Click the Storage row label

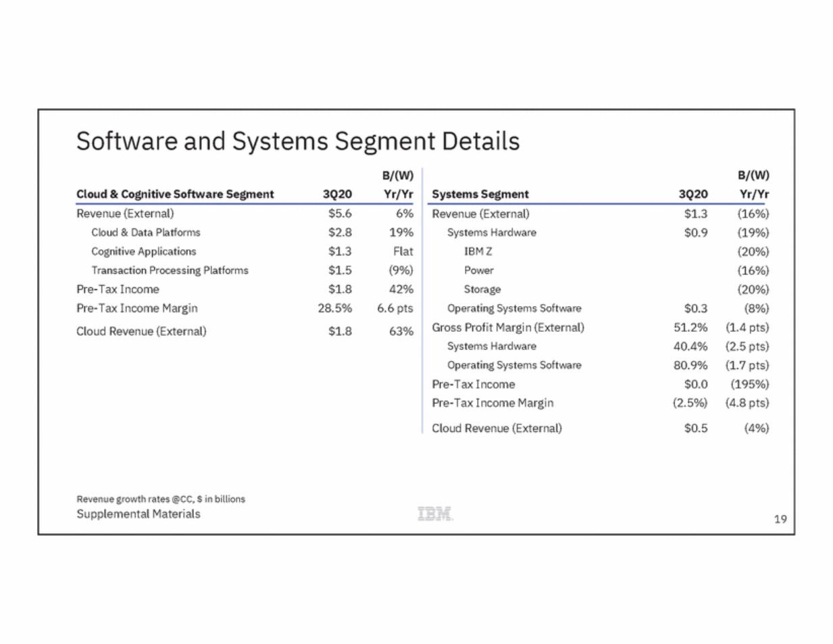(x=482, y=289)
